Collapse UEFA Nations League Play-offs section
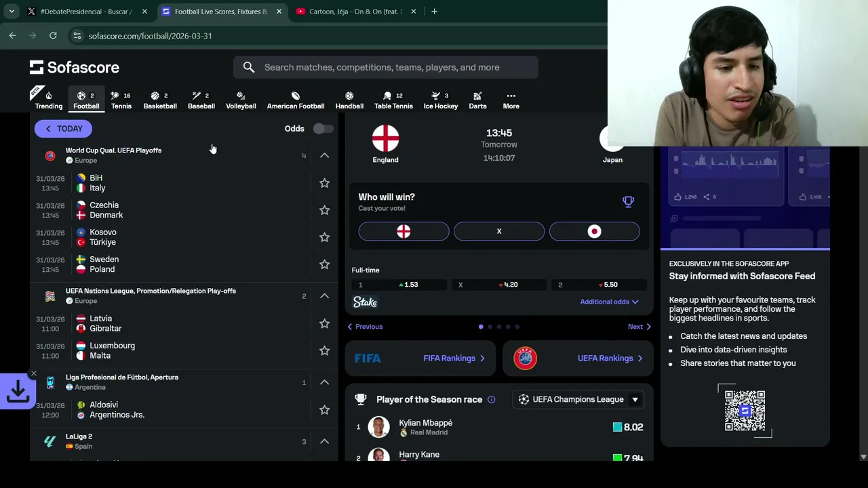 pos(324,296)
